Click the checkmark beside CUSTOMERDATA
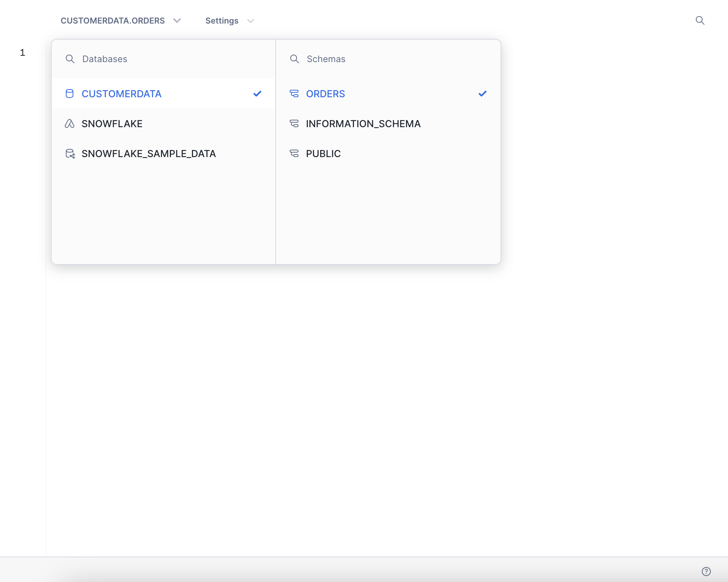 pos(257,94)
